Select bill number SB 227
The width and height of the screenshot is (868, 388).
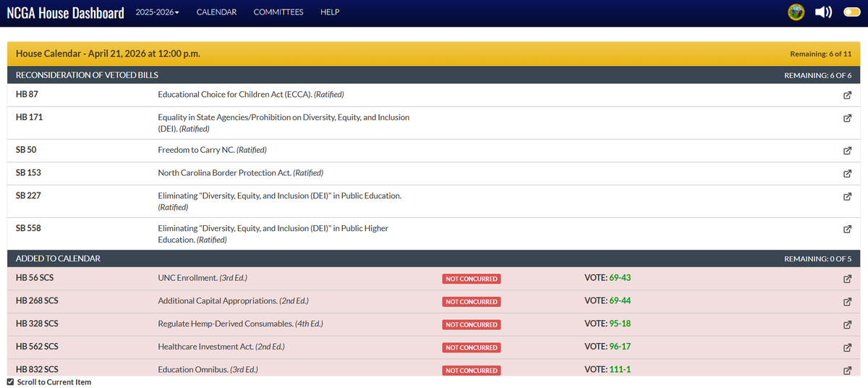coord(28,195)
